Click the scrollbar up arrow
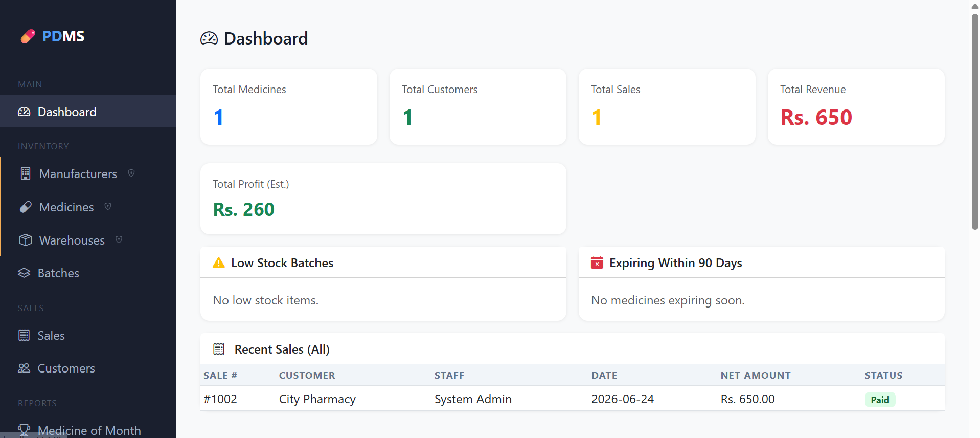980x438 pixels. pyautogui.click(x=975, y=6)
